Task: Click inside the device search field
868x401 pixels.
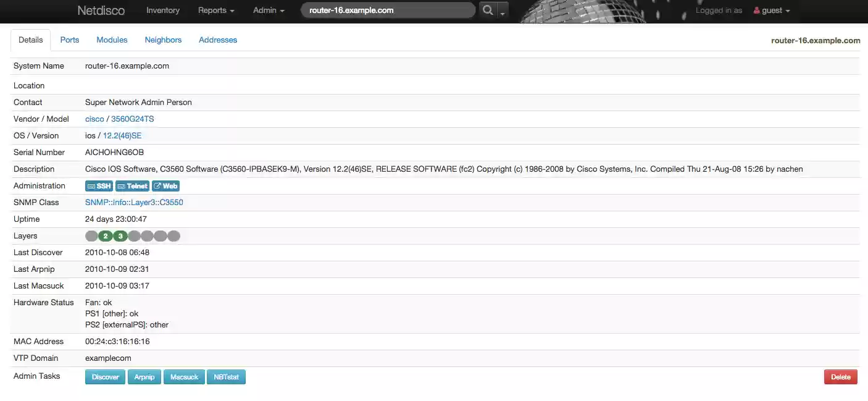Action: [388, 10]
